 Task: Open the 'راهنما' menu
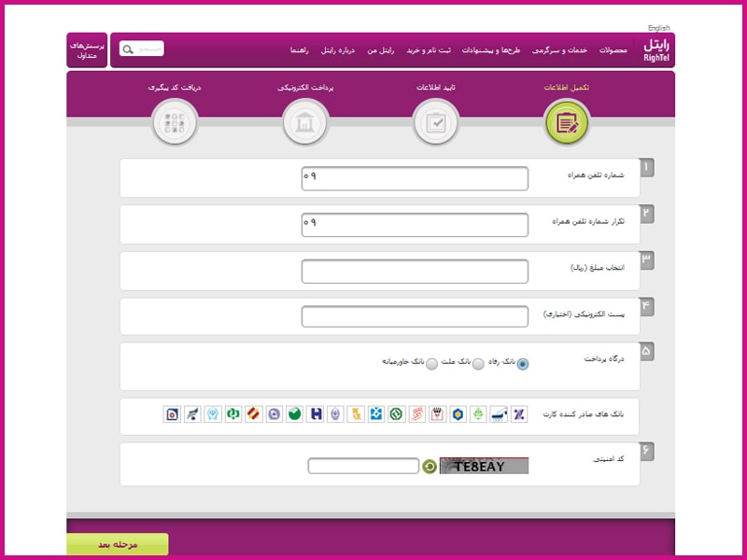(x=300, y=50)
